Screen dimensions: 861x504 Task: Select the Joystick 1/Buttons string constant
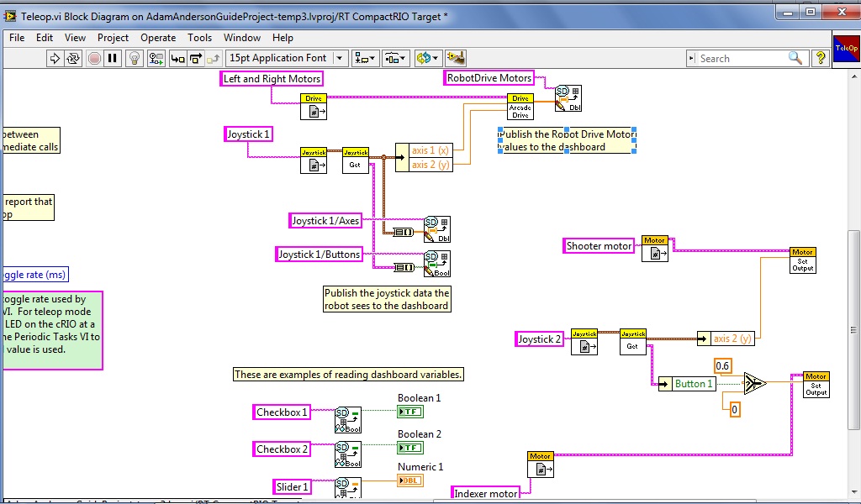pos(319,255)
